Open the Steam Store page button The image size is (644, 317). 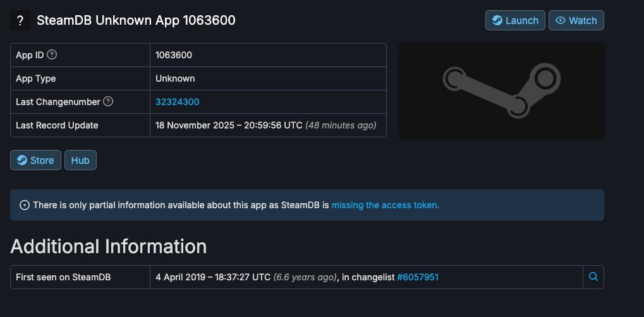pos(35,160)
